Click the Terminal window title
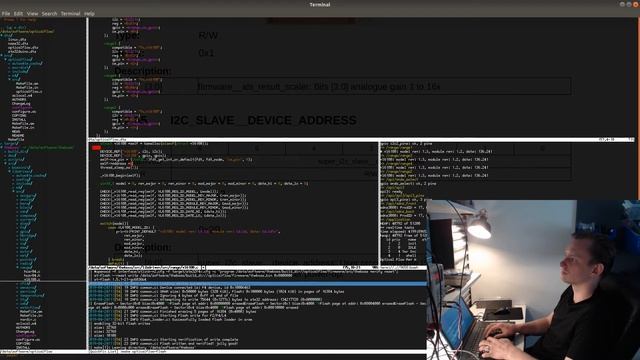640x360 pixels. 320,4
